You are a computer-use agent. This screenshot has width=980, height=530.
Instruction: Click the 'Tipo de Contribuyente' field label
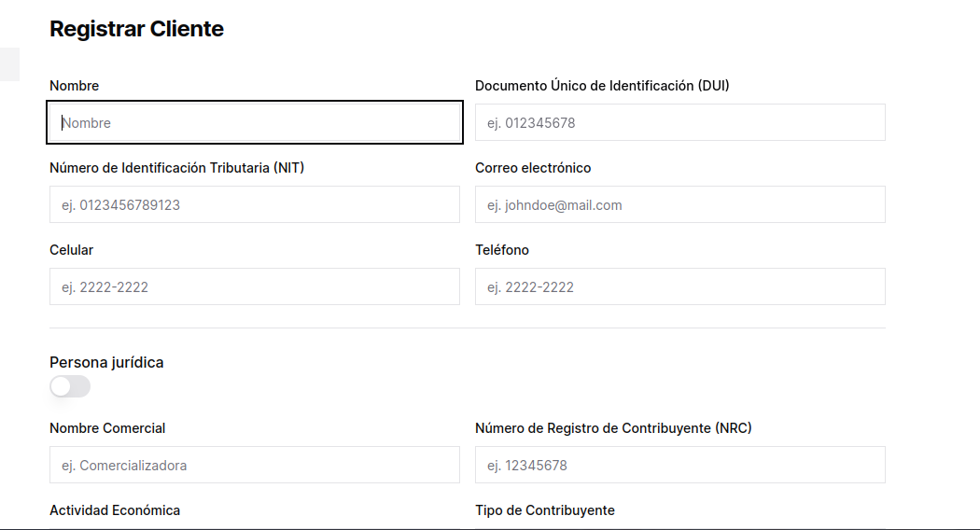pyautogui.click(x=545, y=510)
